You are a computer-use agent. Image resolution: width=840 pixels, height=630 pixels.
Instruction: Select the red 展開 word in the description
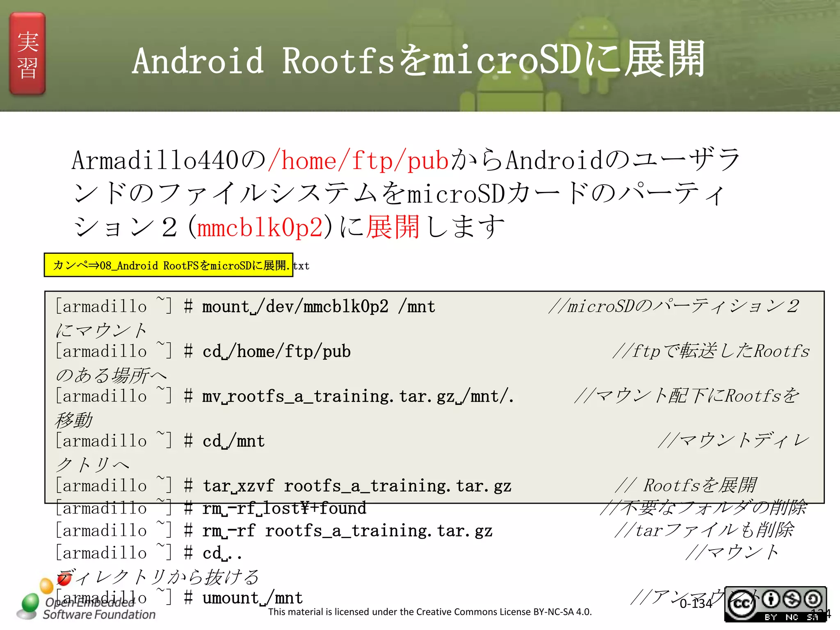[393, 227]
